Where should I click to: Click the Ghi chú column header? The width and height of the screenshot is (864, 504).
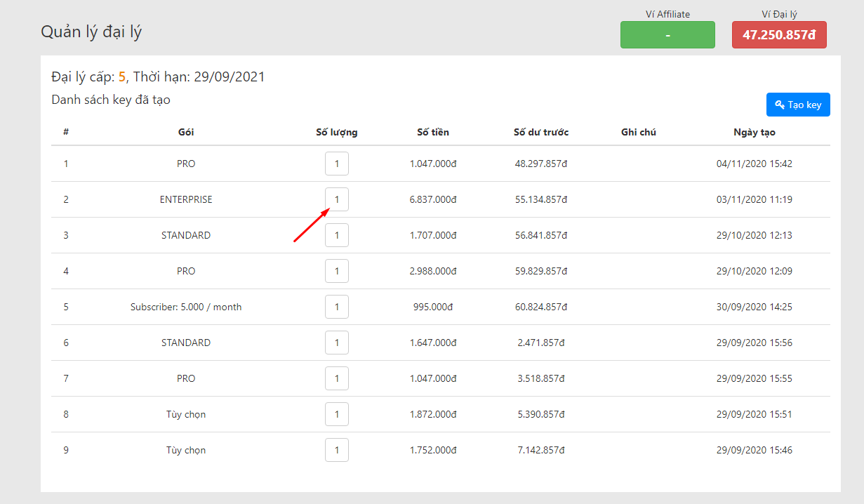tap(639, 132)
